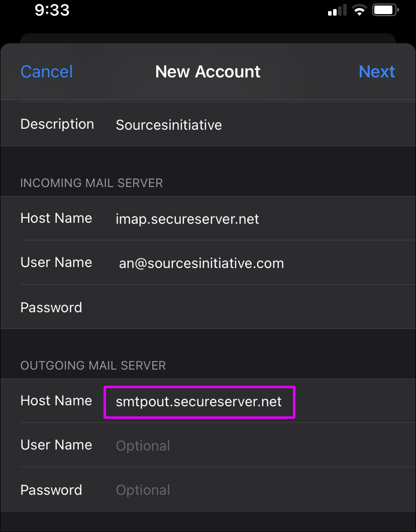Viewport: 416px width, 532px height.
Task: Tap the incoming server User Name label
Action: [56, 262]
